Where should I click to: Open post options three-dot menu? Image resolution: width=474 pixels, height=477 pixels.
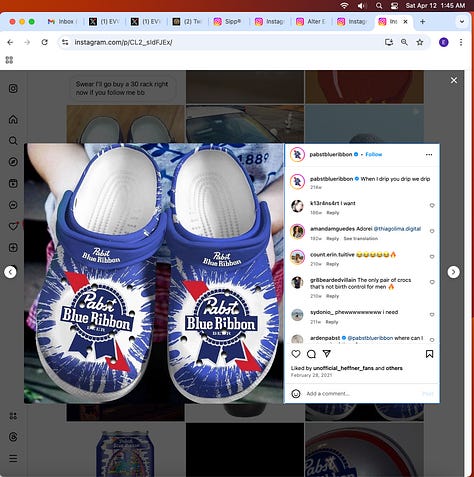coord(429,155)
